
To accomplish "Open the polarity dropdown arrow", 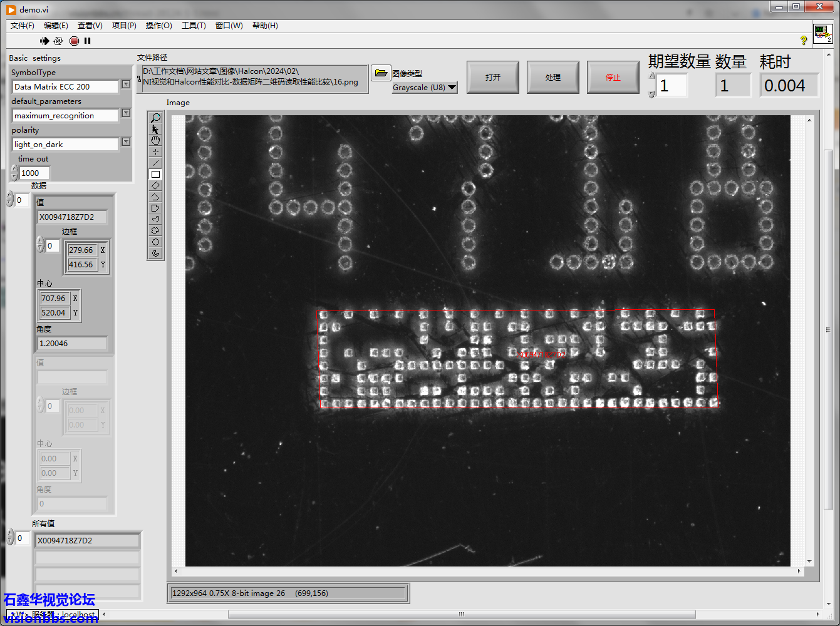I will click(126, 141).
